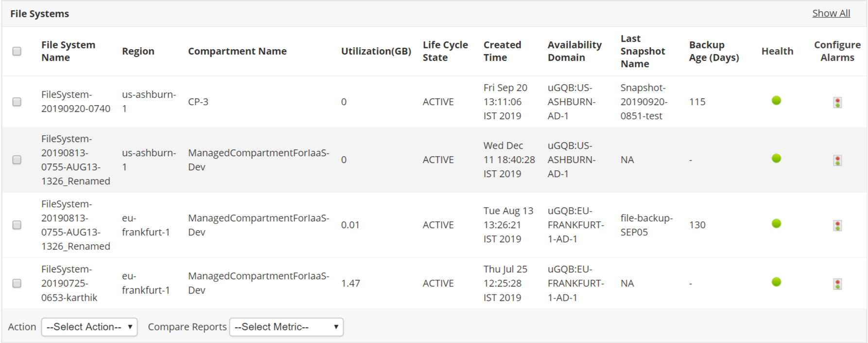Open alarm config for FileSystem-20190725-0653-karthik
The image size is (868, 343).
tap(837, 284)
